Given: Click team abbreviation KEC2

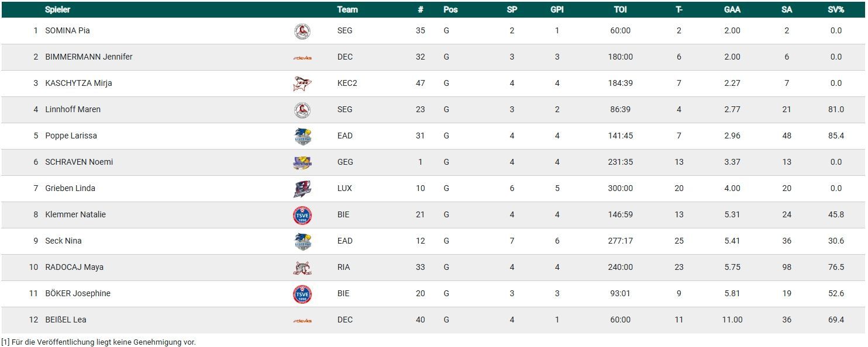Looking at the screenshot, I should 347,83.
